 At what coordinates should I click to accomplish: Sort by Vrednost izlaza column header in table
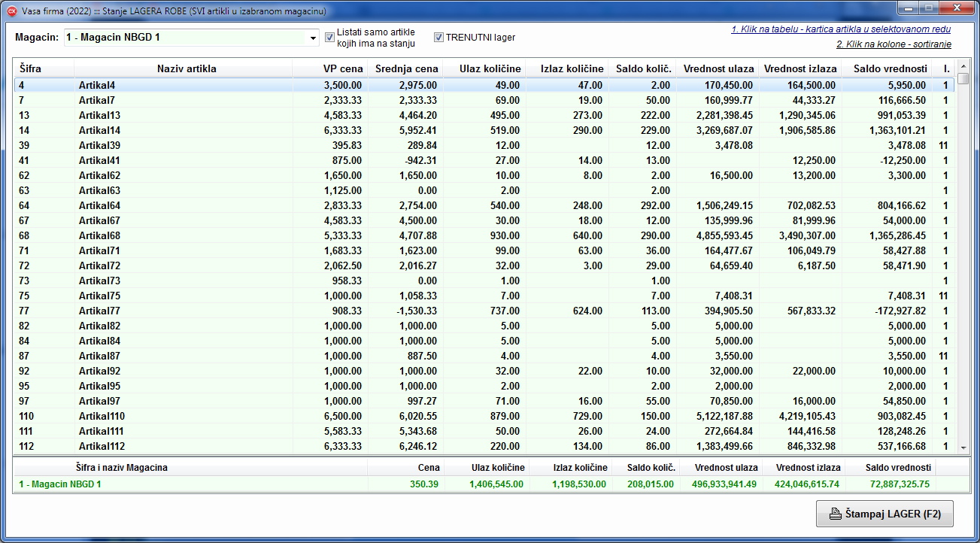799,68
